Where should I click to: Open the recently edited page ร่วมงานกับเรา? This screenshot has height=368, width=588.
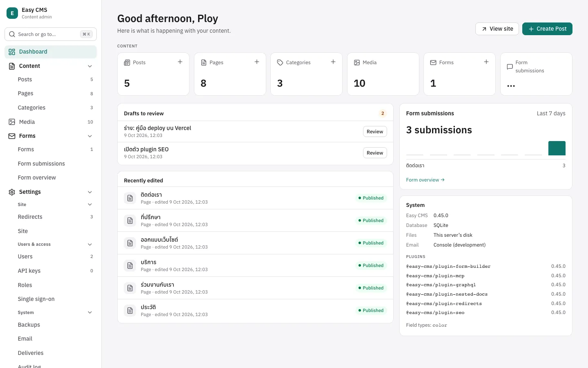(255, 288)
